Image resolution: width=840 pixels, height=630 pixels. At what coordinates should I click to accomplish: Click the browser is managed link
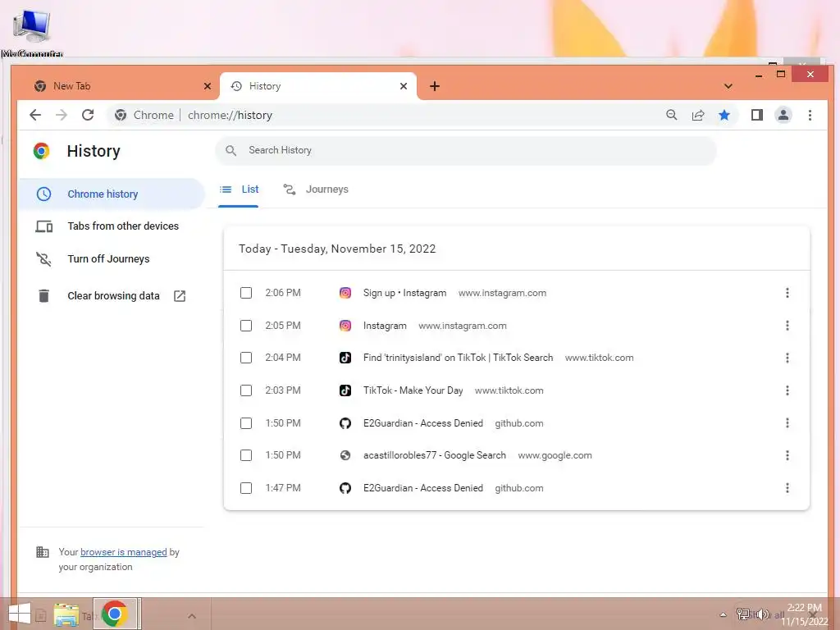click(x=124, y=552)
